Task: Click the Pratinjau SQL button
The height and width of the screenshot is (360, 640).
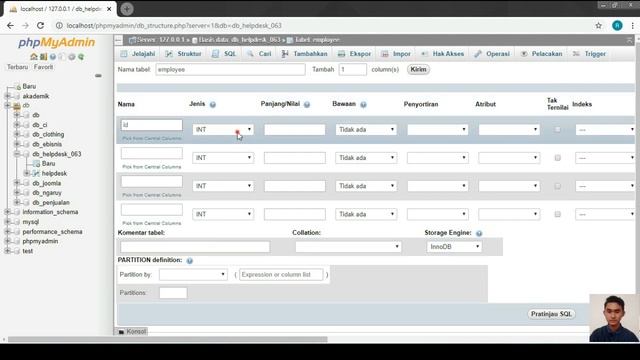Action: click(551, 314)
